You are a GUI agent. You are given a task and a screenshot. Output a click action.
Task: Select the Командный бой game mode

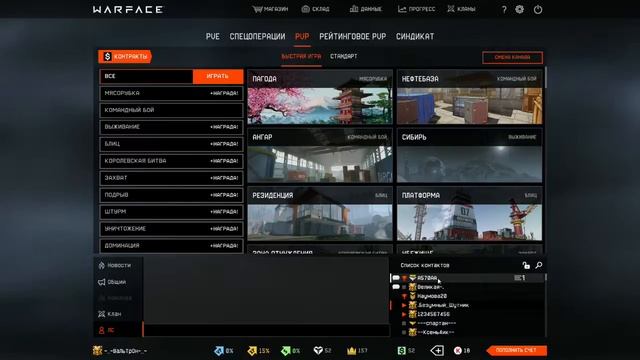171,110
